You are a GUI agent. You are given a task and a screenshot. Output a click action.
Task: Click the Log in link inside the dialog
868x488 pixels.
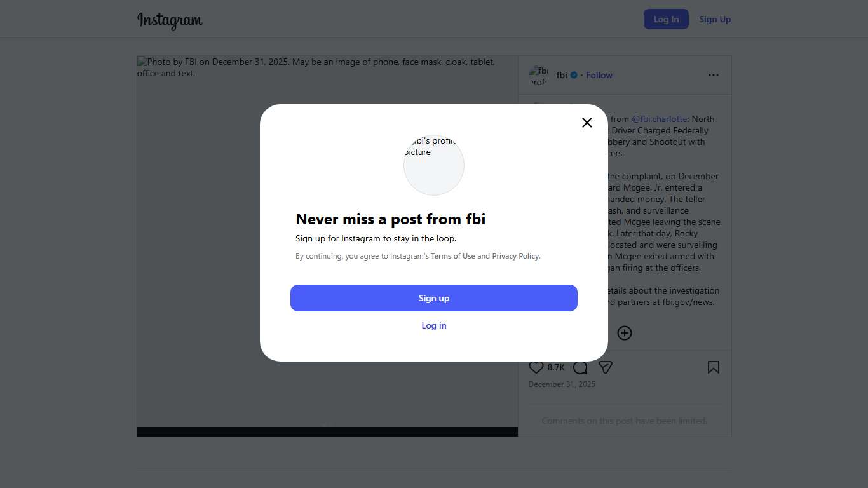[x=434, y=325]
